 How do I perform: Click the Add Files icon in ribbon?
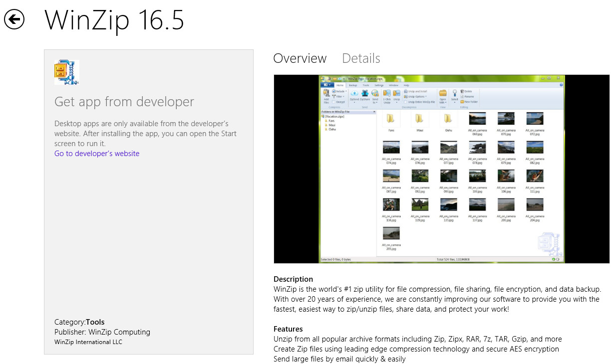point(326,94)
